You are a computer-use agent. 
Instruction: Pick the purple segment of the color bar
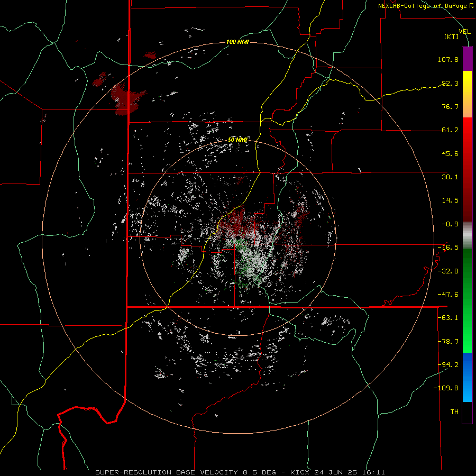(467, 59)
